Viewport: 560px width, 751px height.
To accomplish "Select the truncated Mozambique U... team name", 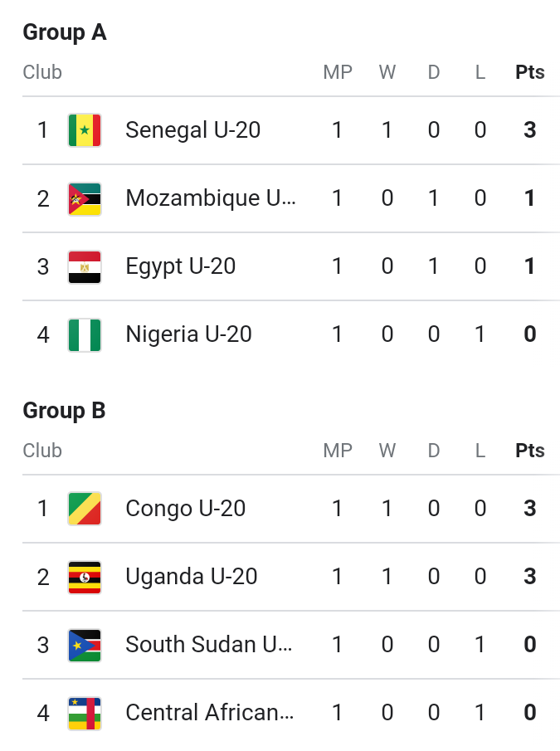I will (x=211, y=198).
